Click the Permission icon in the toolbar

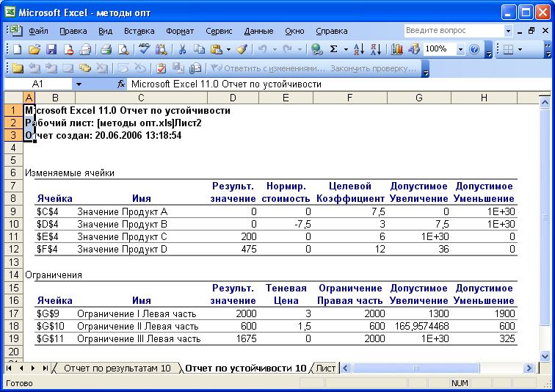pos(68,49)
